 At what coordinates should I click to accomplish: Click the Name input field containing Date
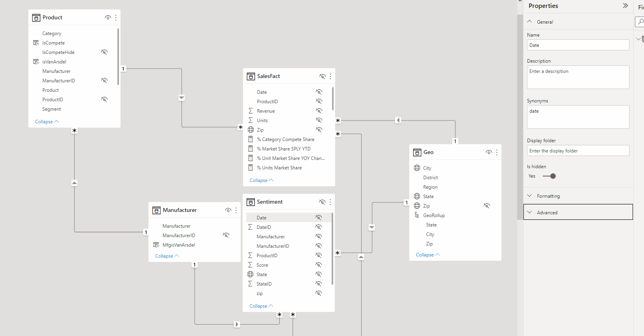tap(578, 45)
